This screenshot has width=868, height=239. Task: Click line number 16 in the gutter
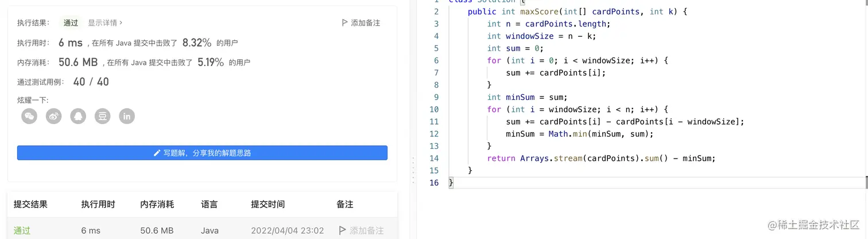click(x=434, y=182)
